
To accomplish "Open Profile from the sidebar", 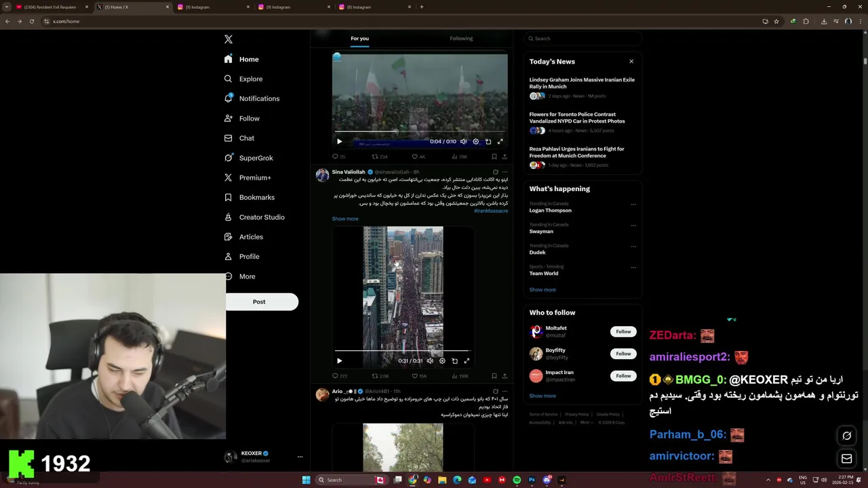I will [241, 256].
